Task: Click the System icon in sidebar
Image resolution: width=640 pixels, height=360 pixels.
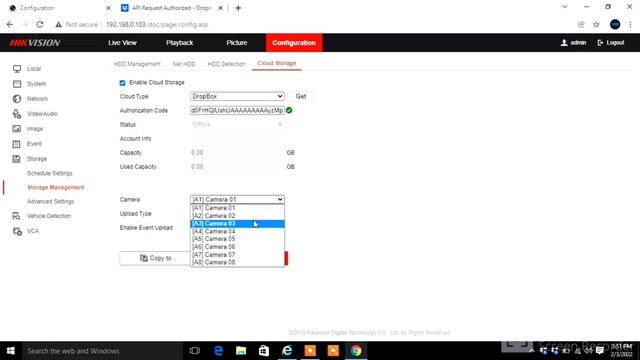Action: 17,84
